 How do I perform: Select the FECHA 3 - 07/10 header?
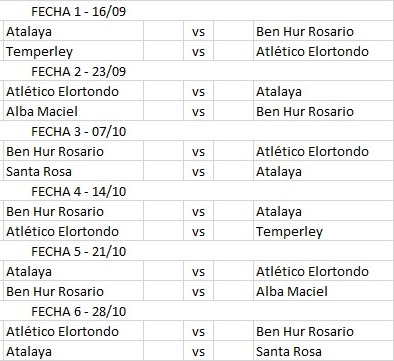(x=78, y=132)
